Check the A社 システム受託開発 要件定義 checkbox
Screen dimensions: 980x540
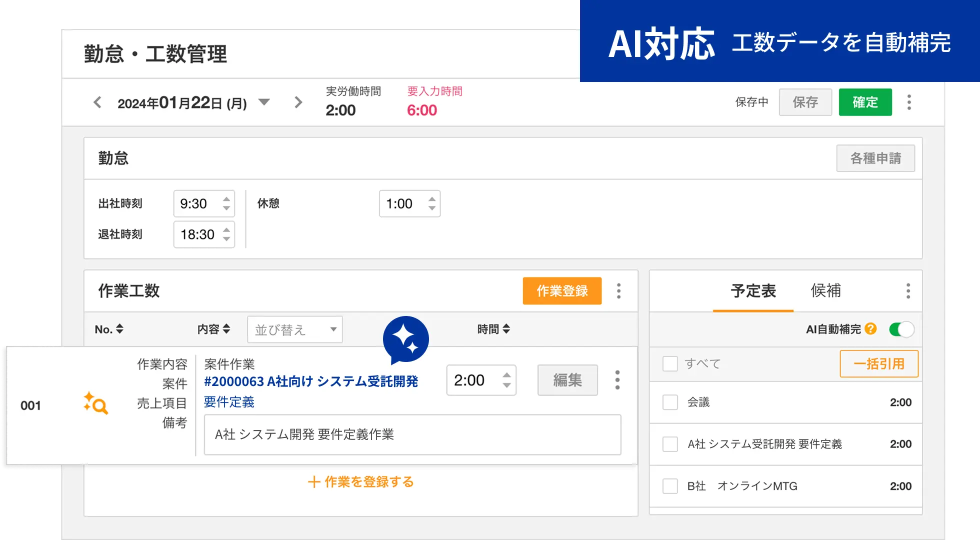[670, 444]
